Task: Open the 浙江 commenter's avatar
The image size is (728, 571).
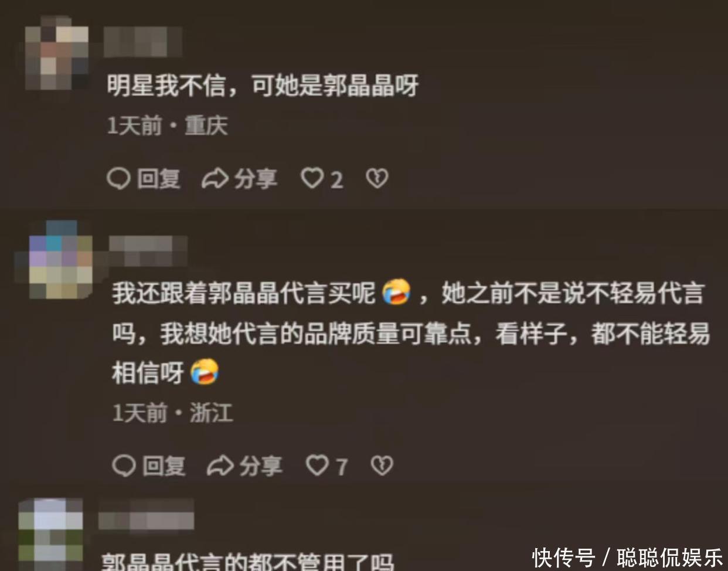Action: (61, 259)
